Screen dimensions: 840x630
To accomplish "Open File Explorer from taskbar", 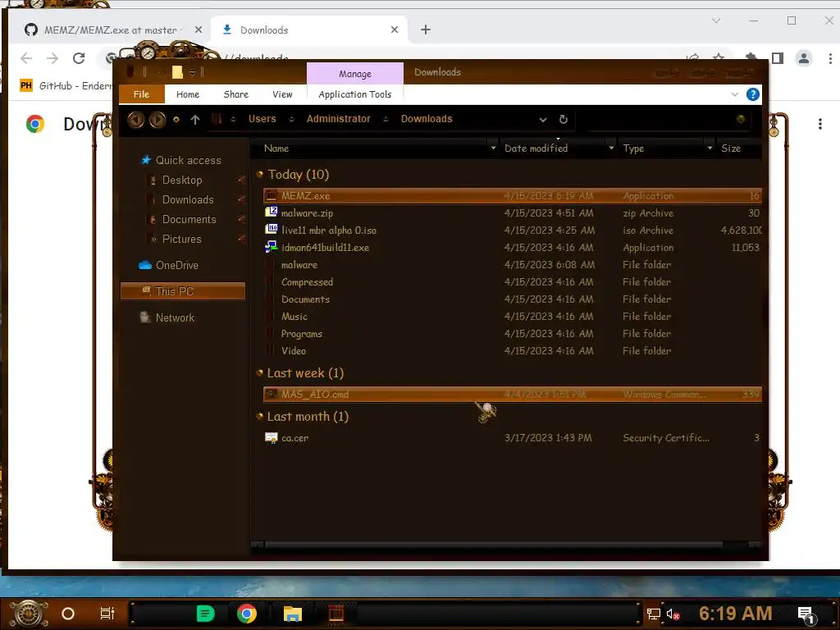I will point(293,614).
